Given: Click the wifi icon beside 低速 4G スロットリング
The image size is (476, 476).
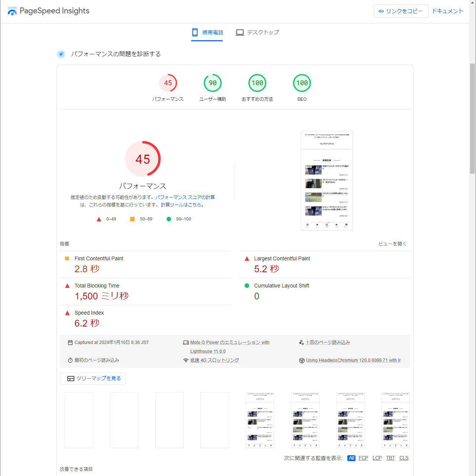Looking at the screenshot, I should (x=186, y=360).
